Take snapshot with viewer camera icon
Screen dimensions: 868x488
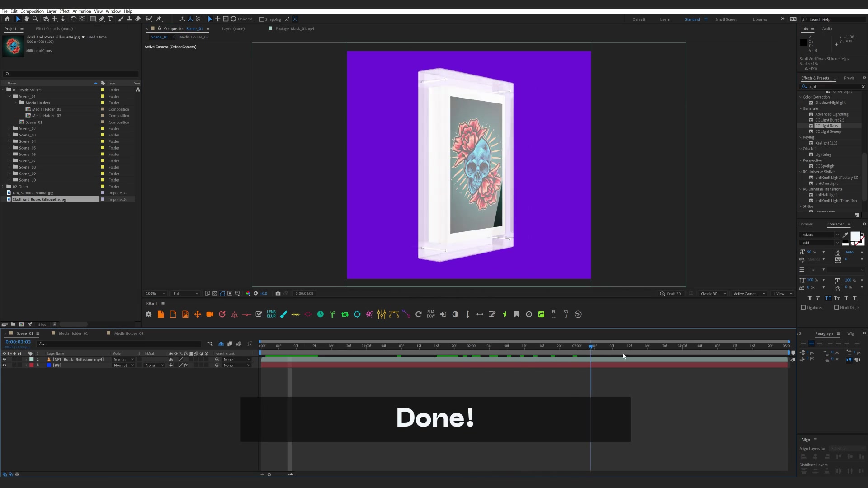click(x=278, y=294)
